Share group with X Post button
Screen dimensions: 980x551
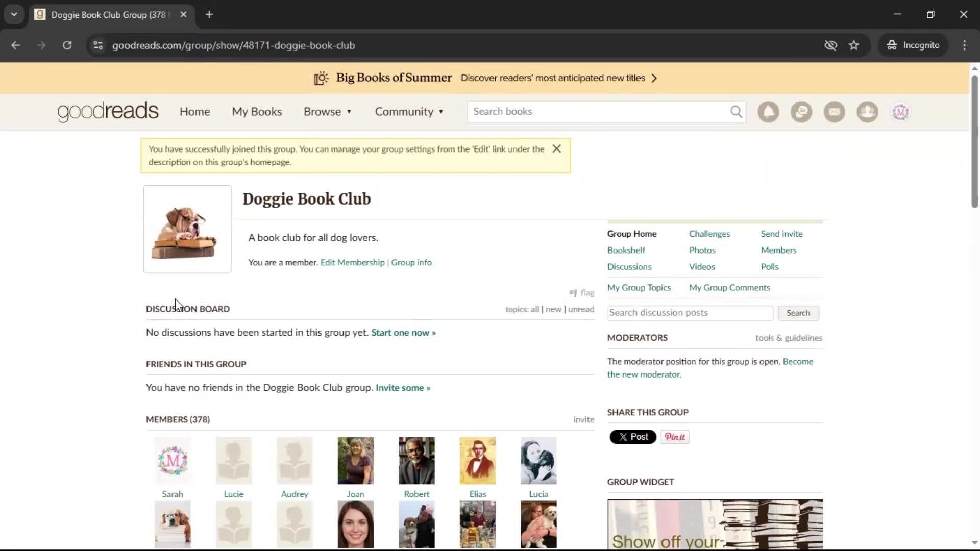pos(633,437)
